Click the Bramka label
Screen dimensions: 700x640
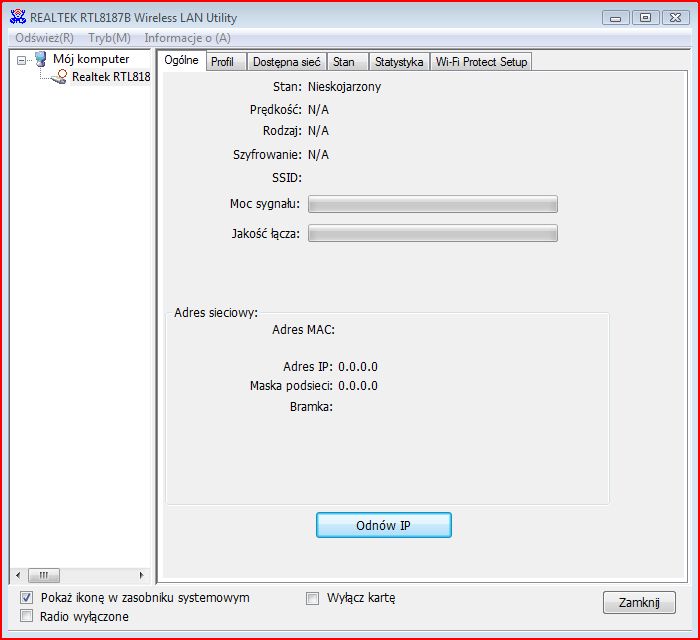(x=311, y=407)
